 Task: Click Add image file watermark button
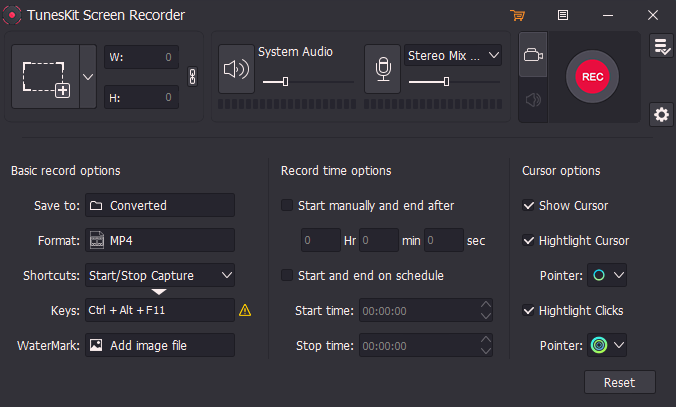[x=160, y=345]
